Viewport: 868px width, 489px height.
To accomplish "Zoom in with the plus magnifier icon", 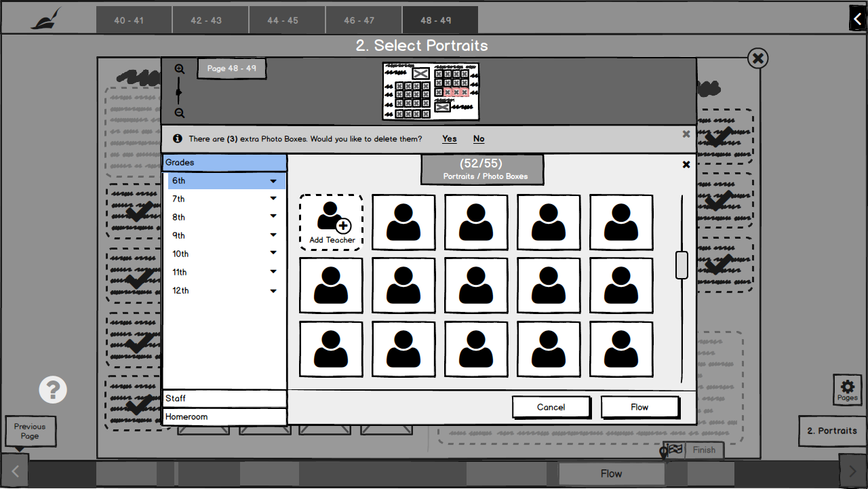I will point(180,69).
